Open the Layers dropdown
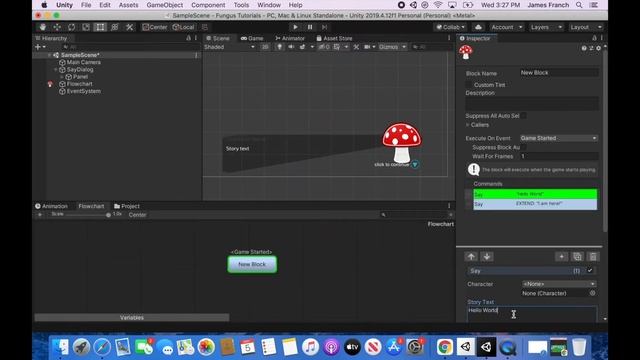This screenshot has width=640, height=360. 546,27
